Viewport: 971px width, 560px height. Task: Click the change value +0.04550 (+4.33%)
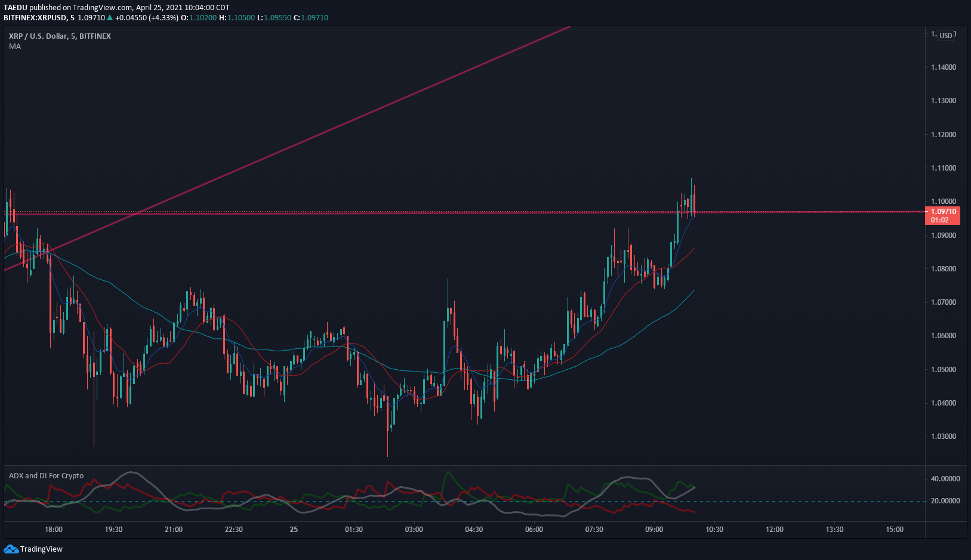pyautogui.click(x=147, y=18)
